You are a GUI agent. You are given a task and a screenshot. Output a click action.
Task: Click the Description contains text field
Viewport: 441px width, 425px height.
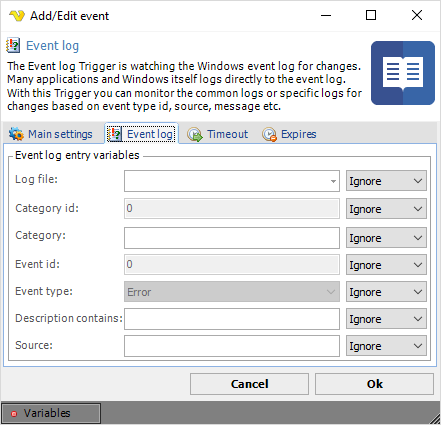tap(232, 319)
